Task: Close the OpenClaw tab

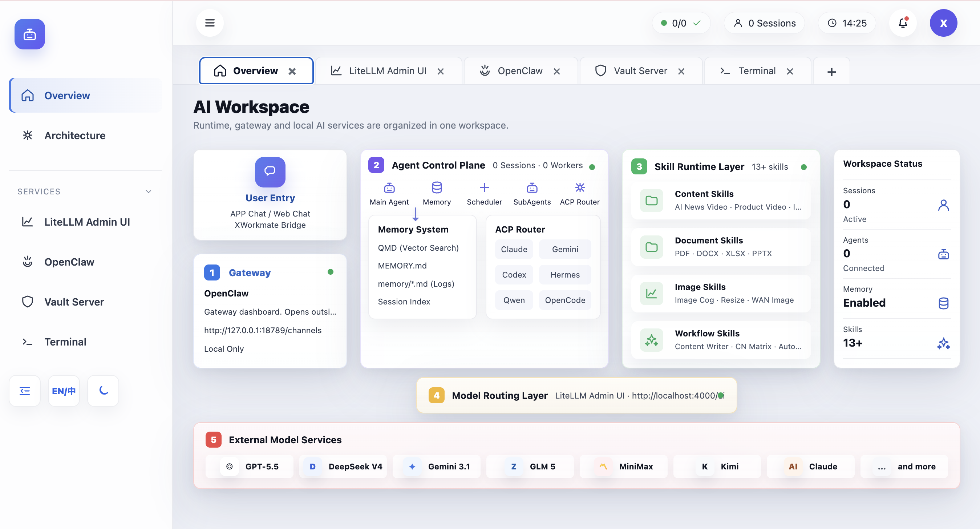Action: pos(556,71)
